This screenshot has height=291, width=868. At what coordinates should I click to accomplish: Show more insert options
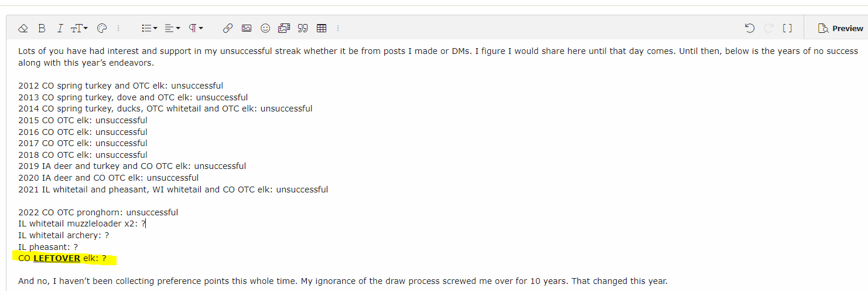click(338, 28)
